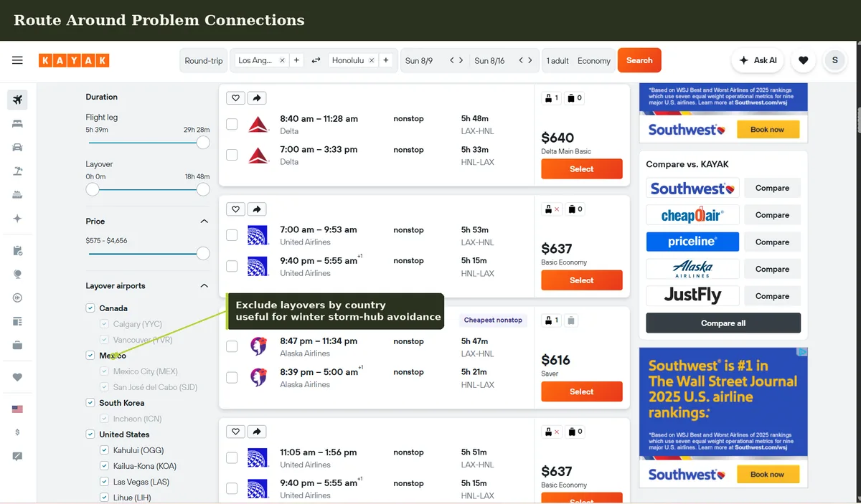This screenshot has width=861, height=504.
Task: Open the globe Explore sidebar icon
Action: click(x=17, y=274)
